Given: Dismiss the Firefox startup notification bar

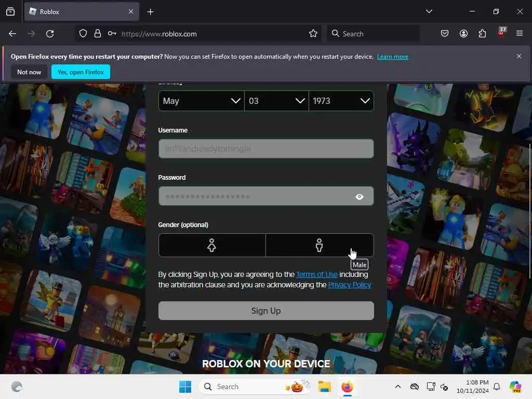Looking at the screenshot, I should coord(519,56).
